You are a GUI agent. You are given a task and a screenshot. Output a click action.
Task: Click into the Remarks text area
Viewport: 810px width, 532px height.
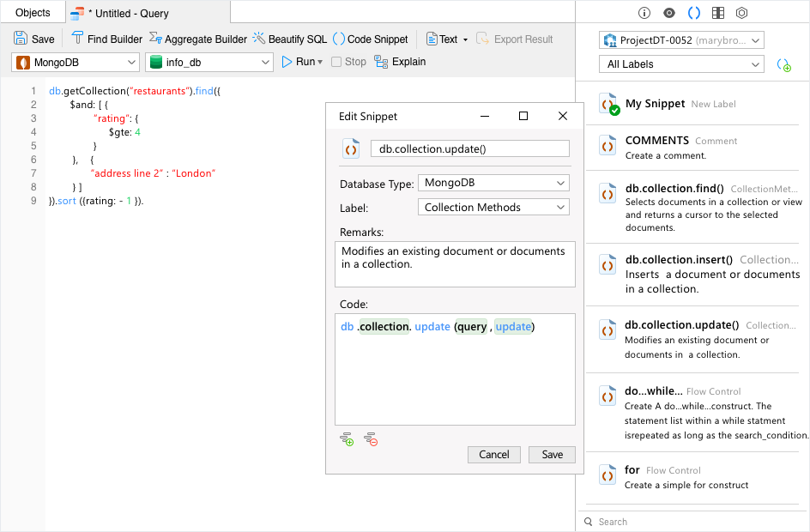pos(455,264)
